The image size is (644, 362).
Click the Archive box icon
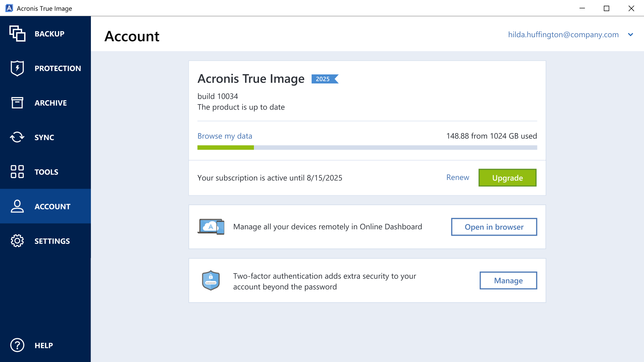click(x=17, y=103)
